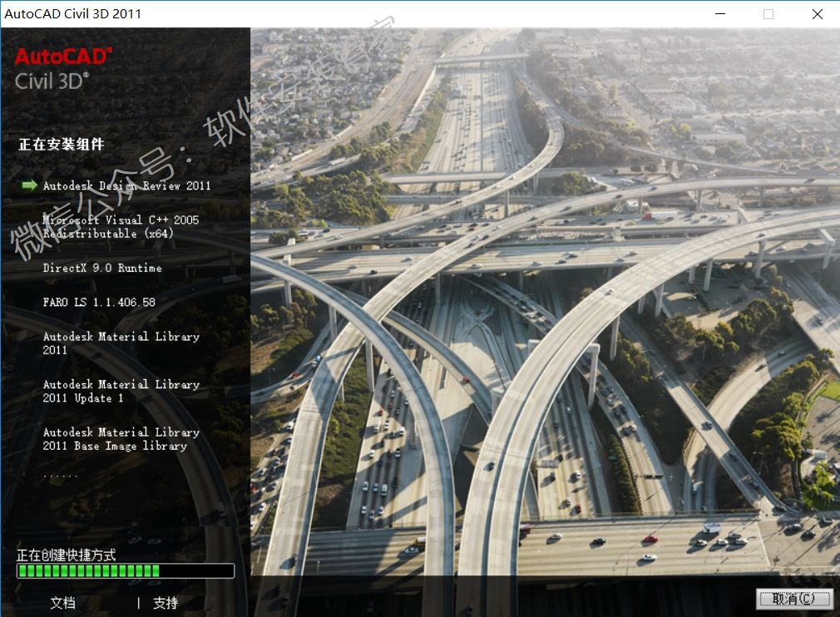Viewport: 840px width, 617px height.
Task: Minimize the installer window
Action: tap(719, 14)
